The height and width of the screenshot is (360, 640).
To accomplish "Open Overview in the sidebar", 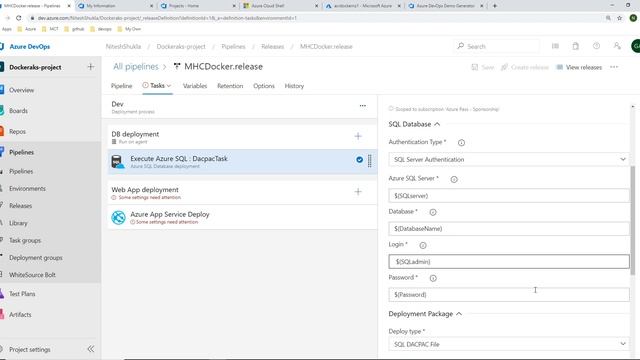I will [21, 90].
